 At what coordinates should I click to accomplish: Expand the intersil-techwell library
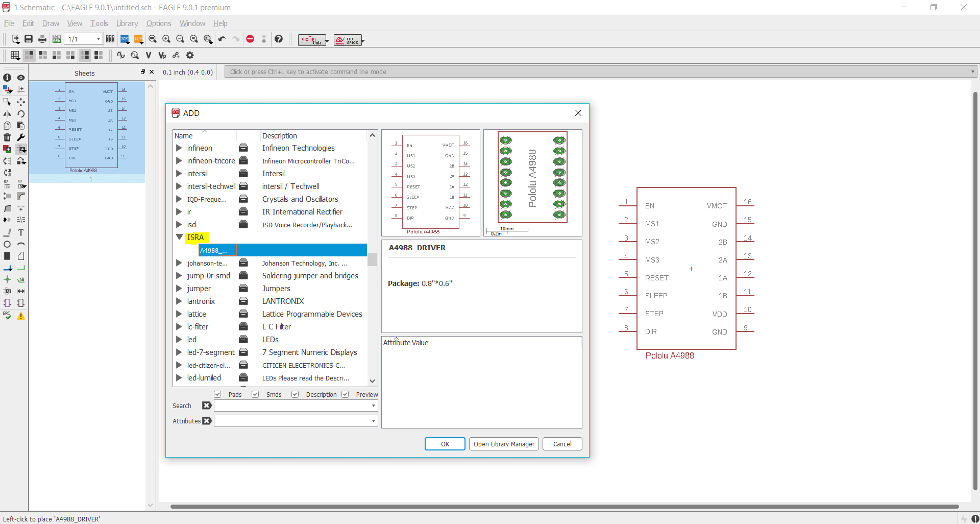tap(179, 186)
